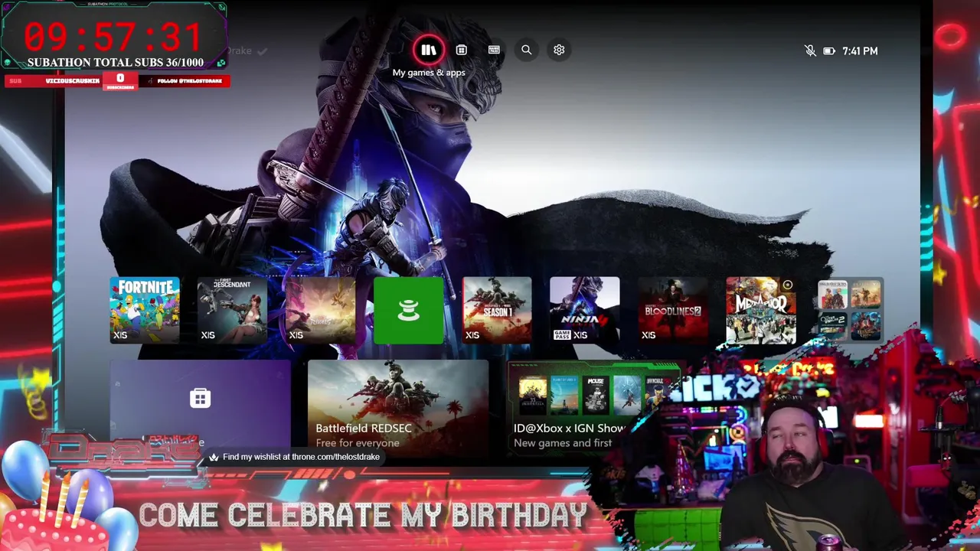
Task: Click the controller battery status icon
Action: pos(829,51)
